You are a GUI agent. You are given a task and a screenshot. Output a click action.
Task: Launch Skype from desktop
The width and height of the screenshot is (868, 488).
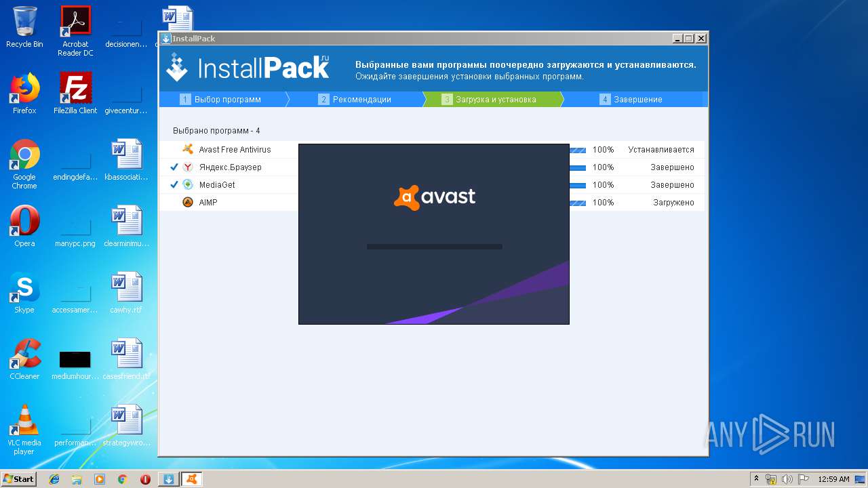tap(24, 293)
